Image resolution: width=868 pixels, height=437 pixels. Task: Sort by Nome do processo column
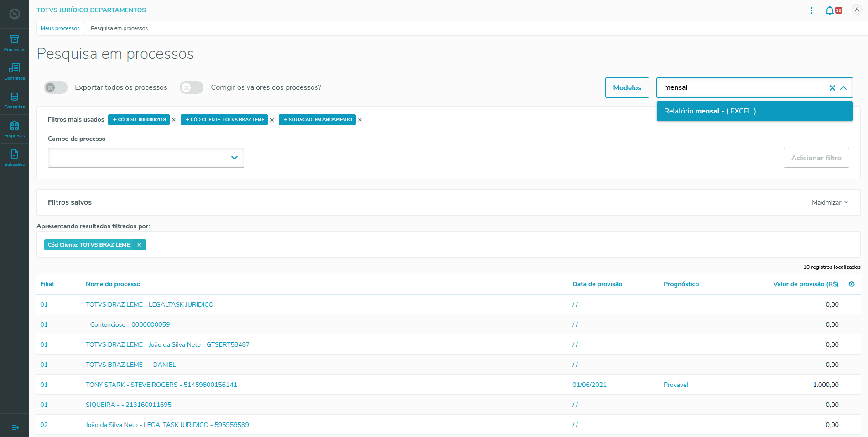113,284
